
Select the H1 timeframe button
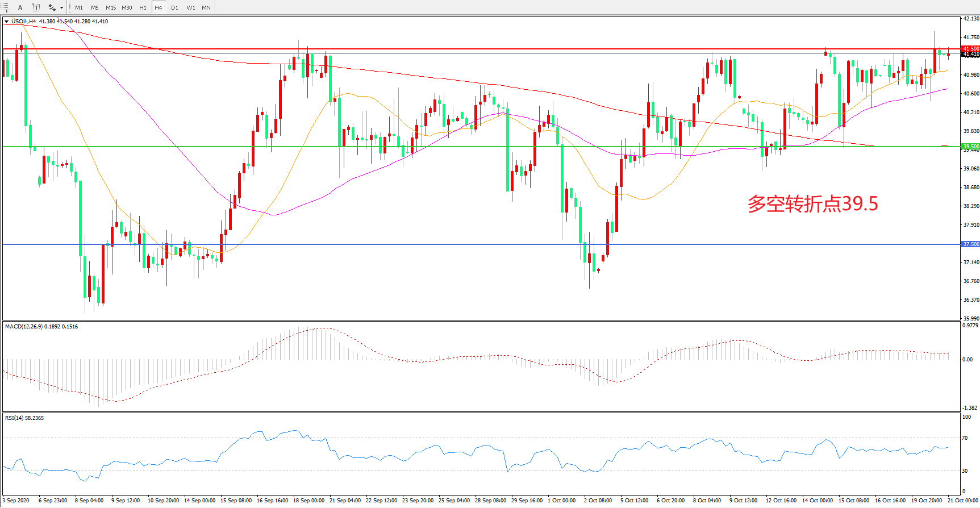(x=143, y=7)
